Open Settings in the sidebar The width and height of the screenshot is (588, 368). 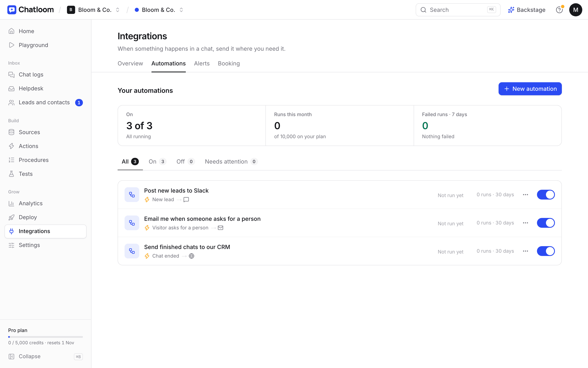coord(46,245)
